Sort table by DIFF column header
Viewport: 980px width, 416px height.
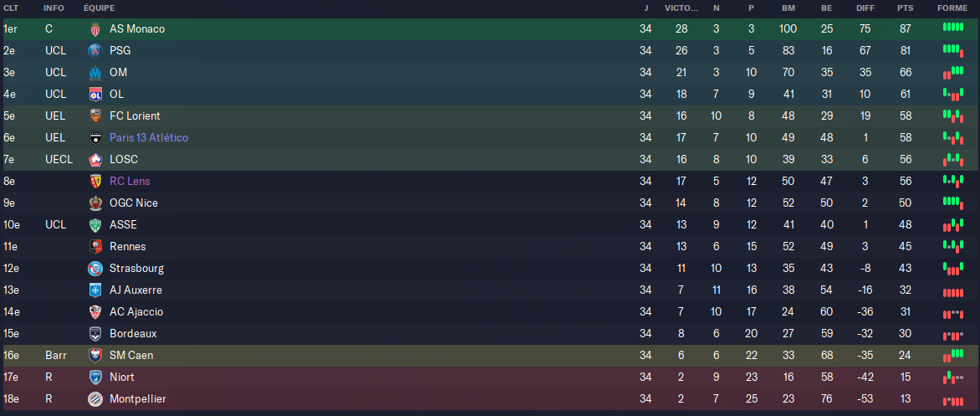(865, 8)
